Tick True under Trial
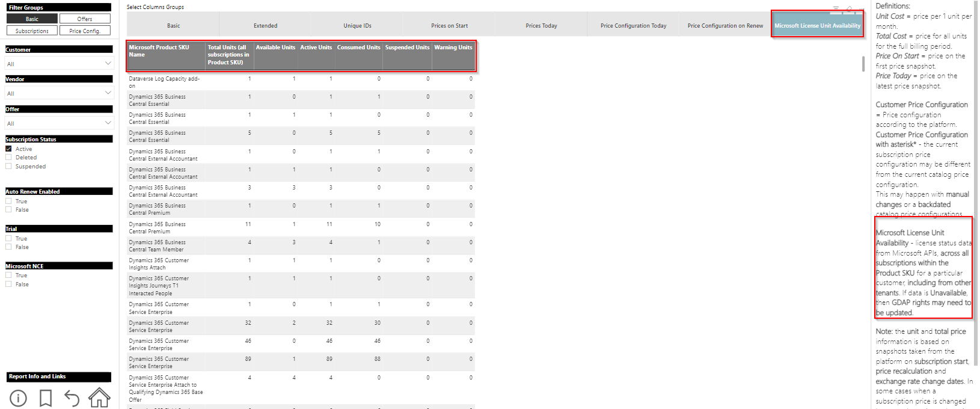Viewport: 980px width, 409px height. 8,238
